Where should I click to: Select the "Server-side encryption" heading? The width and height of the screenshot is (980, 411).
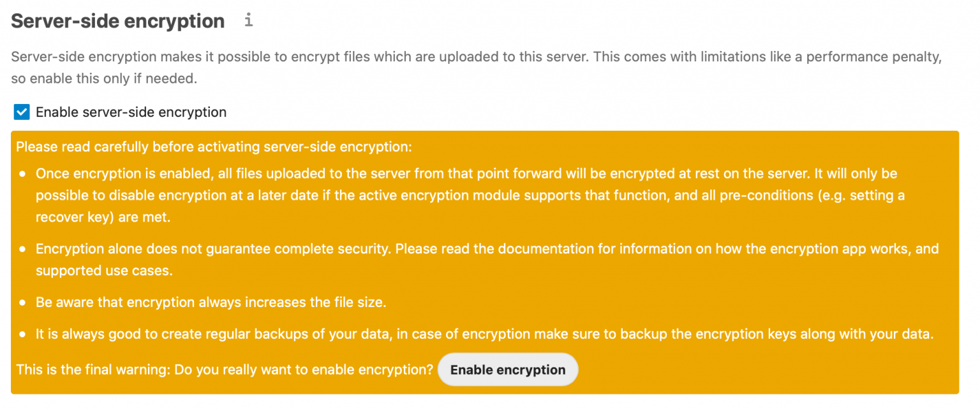pyautogui.click(x=117, y=20)
